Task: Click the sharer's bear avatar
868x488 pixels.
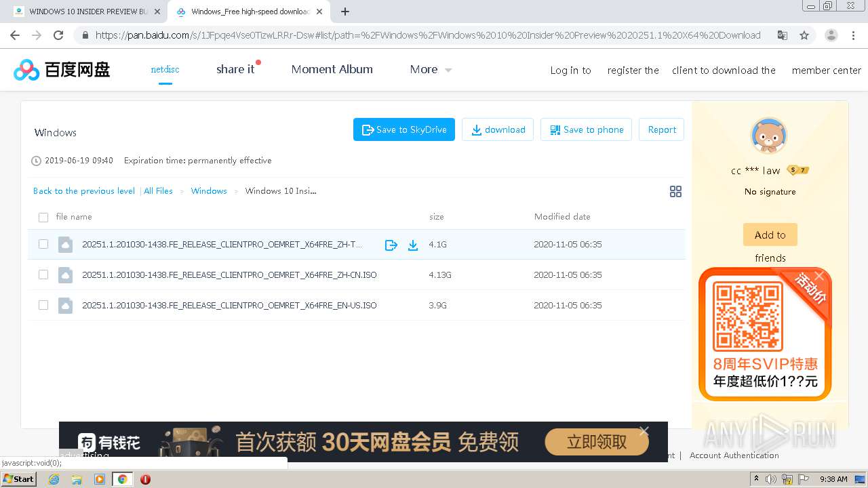Action: [x=769, y=136]
